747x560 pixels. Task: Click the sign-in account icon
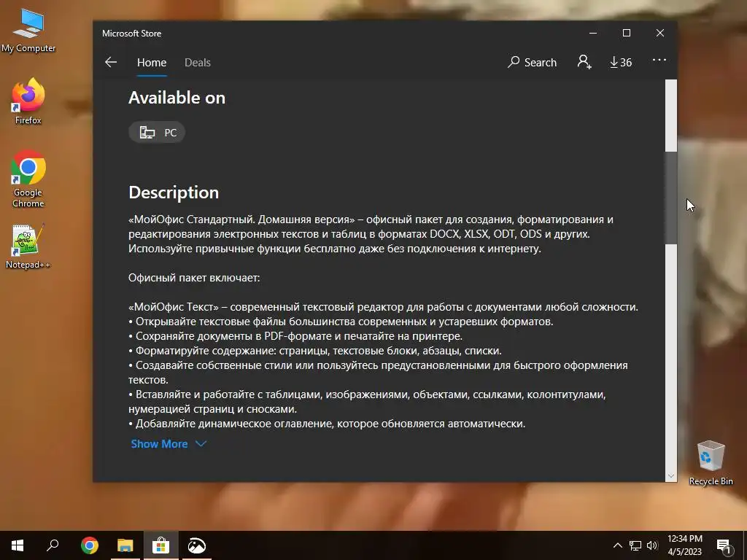click(584, 62)
